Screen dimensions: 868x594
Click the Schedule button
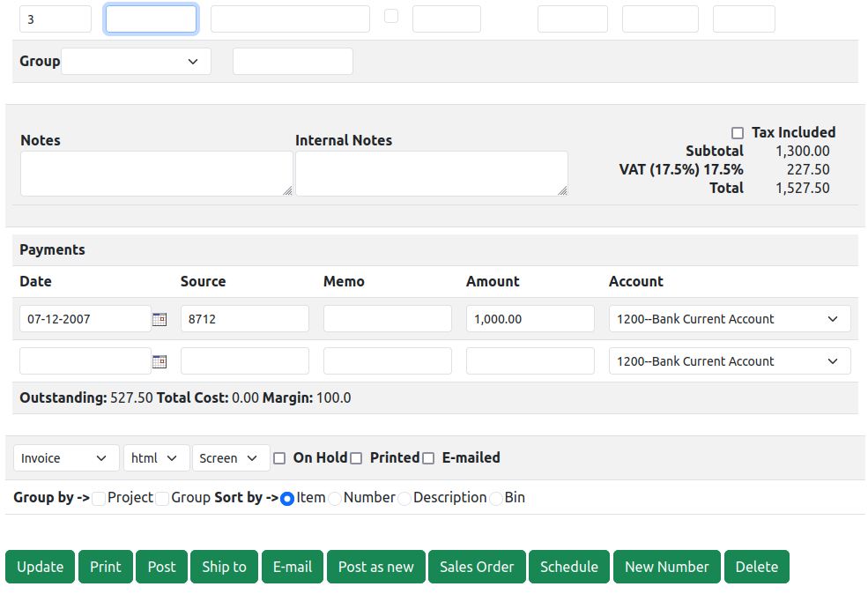coord(569,567)
